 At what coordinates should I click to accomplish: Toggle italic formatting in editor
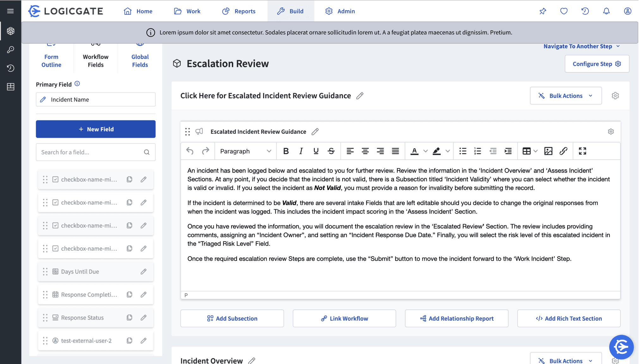301,151
